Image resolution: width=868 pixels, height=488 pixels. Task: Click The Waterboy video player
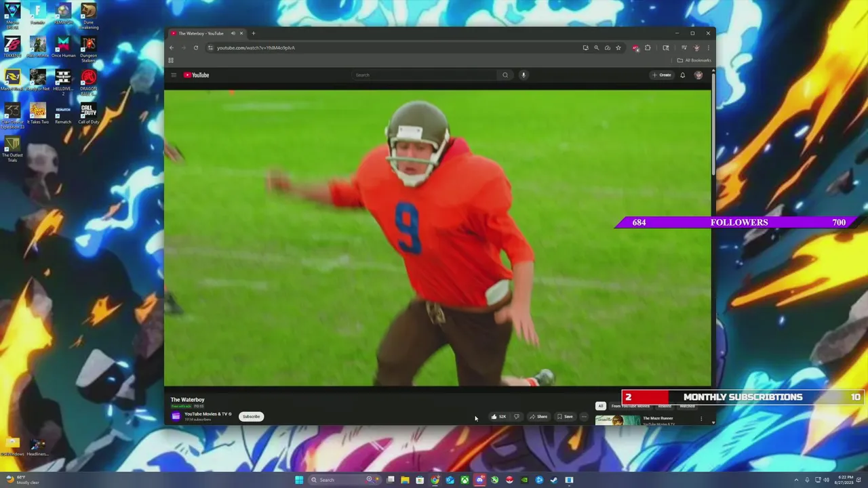click(437, 238)
